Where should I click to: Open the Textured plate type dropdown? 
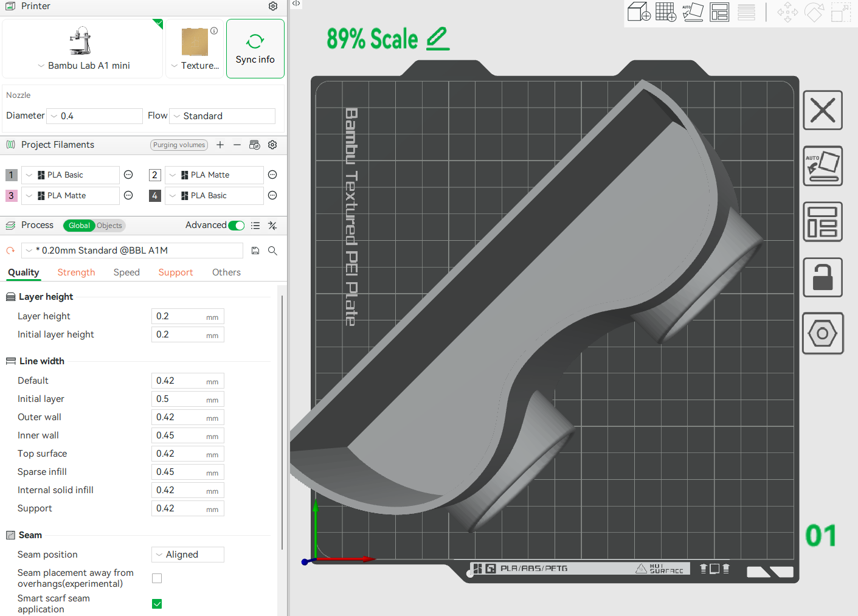click(195, 49)
